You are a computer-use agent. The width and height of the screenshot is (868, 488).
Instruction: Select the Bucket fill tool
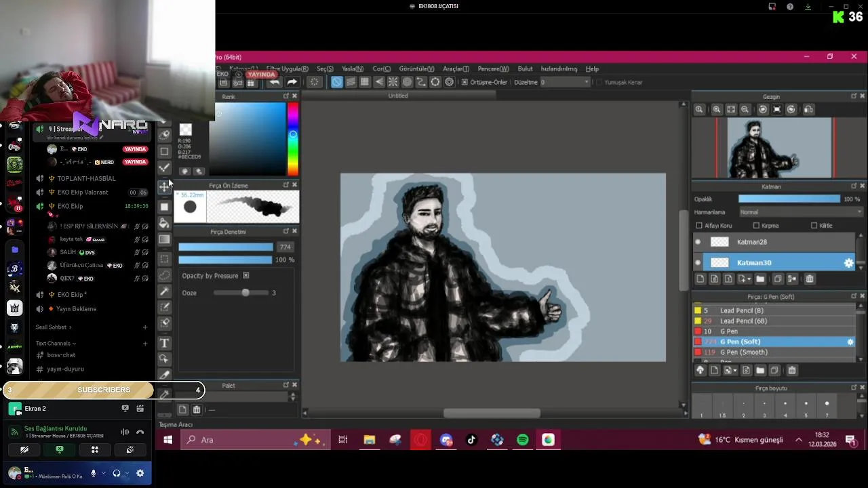click(164, 222)
